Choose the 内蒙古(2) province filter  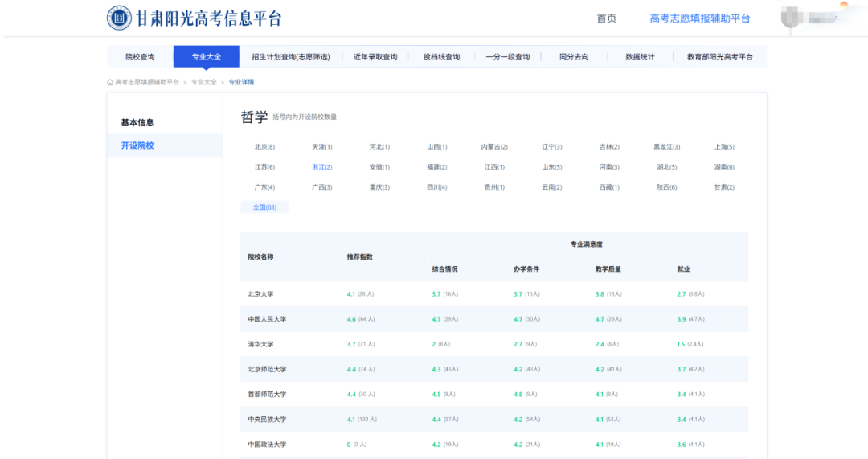pyautogui.click(x=494, y=147)
